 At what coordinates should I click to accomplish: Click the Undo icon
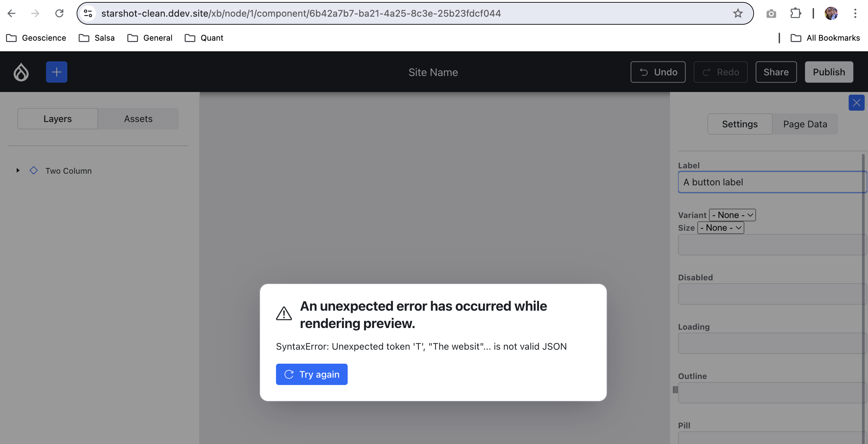[644, 72]
